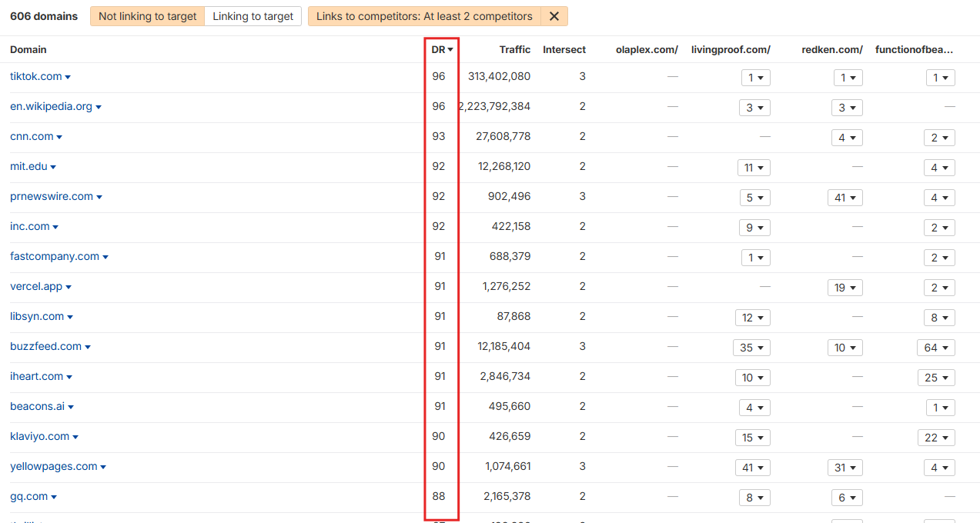980x523 pixels.
Task: Expand tiktok.com functionofbeauty links count
Action: [x=940, y=78]
